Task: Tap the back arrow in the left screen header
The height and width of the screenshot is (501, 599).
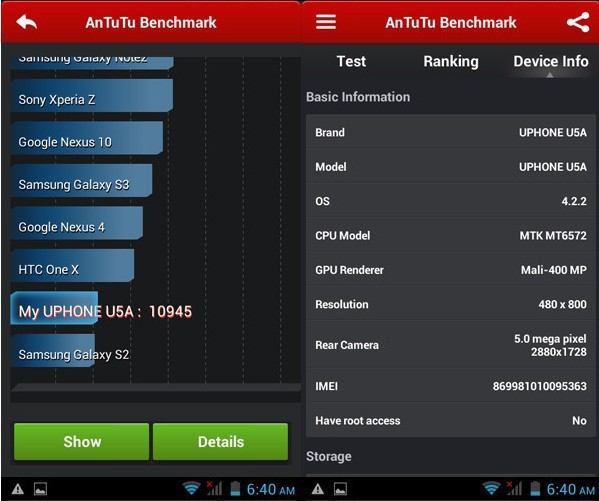Action: coord(27,22)
